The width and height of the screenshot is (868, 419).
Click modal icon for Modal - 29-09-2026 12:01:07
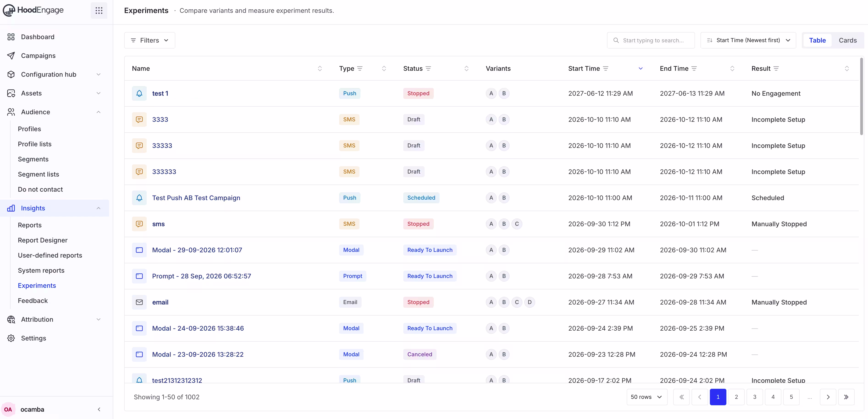[x=139, y=250]
